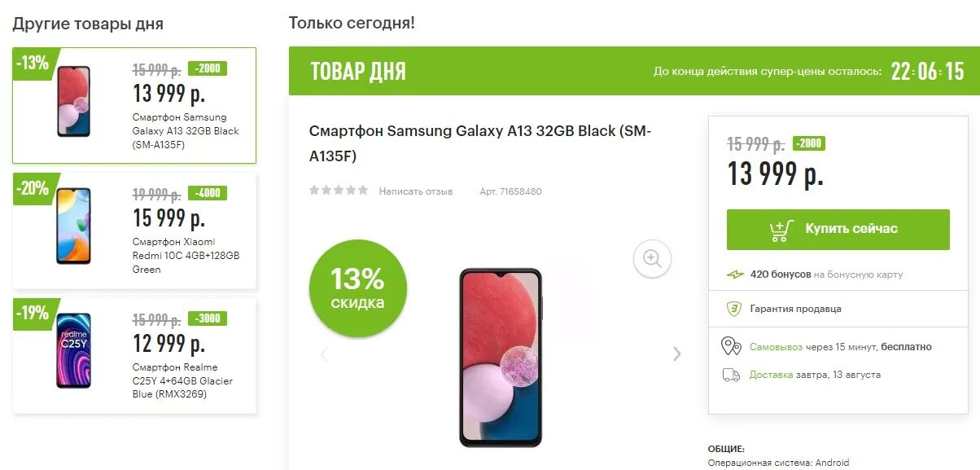Go to previous product image with left arrow
Image resolution: width=980 pixels, height=470 pixels.
click(323, 354)
